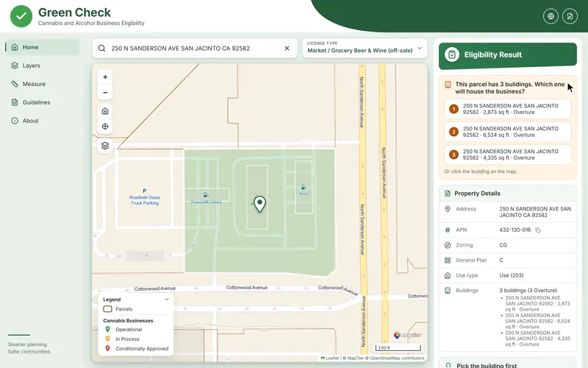Click the bookmark icon beside parcel question

point(448,85)
